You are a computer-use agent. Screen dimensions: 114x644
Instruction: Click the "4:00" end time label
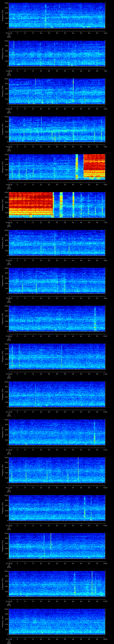tap(105, 109)
